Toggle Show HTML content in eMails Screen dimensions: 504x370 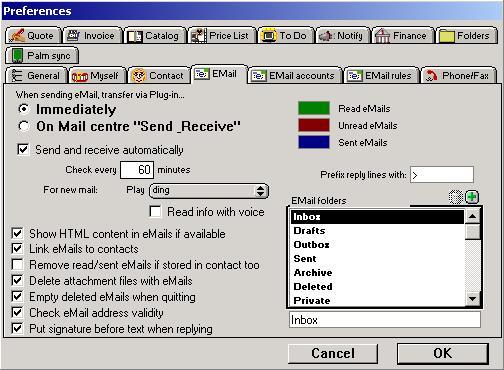click(17, 233)
